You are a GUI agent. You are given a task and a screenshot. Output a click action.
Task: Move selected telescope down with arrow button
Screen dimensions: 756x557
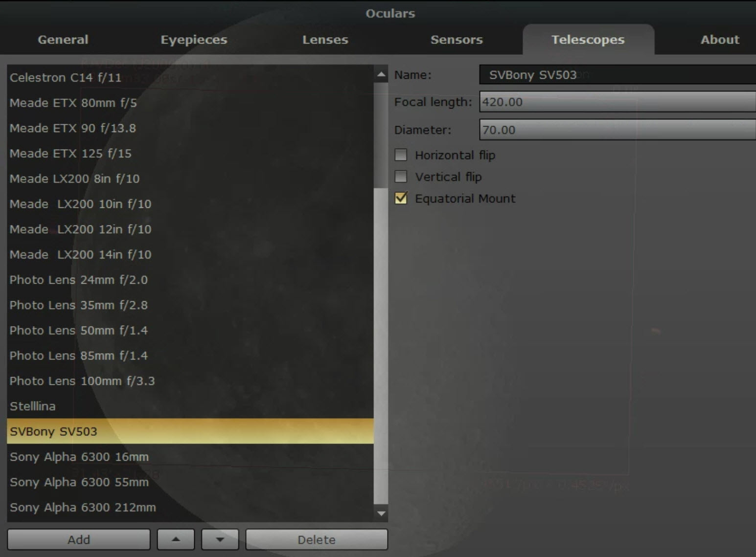(x=220, y=539)
